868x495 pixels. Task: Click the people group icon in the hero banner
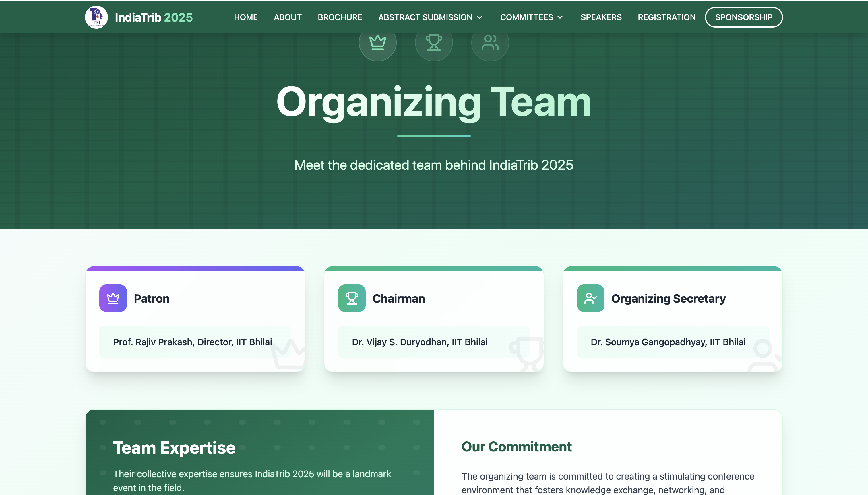(x=490, y=42)
